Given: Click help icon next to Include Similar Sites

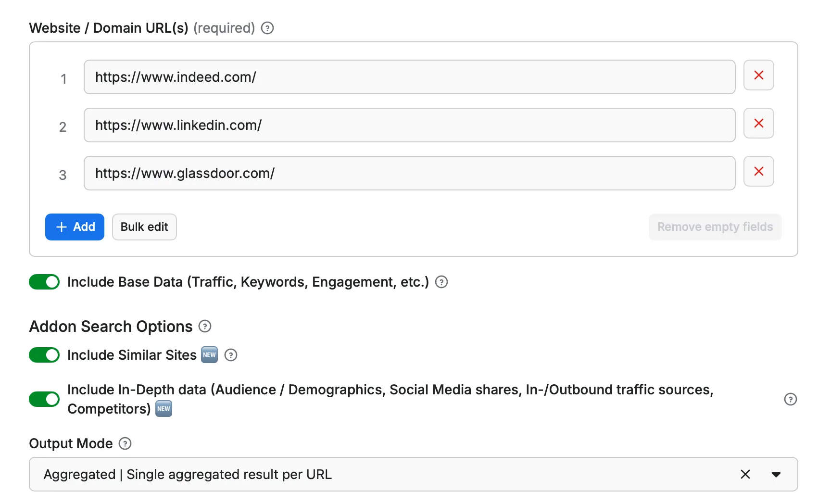Looking at the screenshot, I should 230,355.
